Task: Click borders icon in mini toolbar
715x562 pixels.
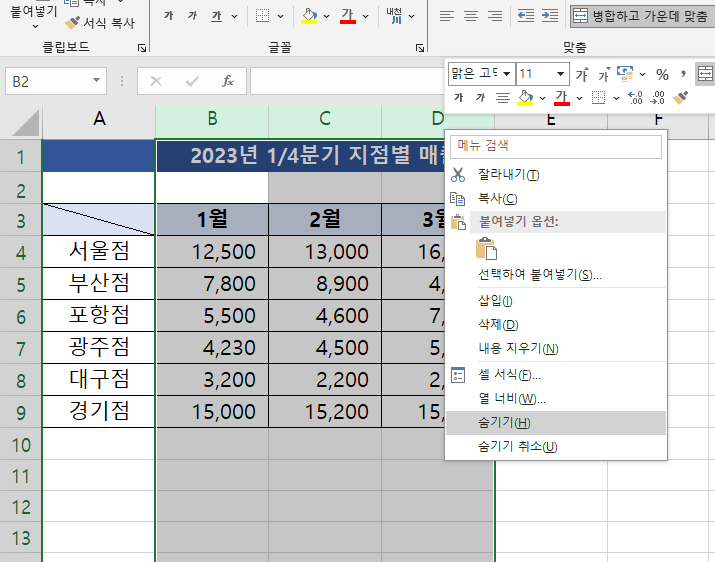Action: [x=598, y=97]
